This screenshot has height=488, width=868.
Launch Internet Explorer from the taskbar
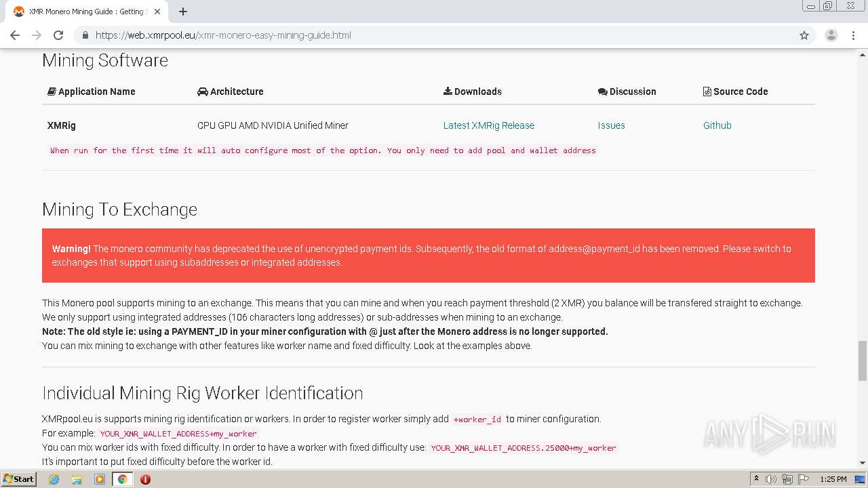[x=54, y=479]
